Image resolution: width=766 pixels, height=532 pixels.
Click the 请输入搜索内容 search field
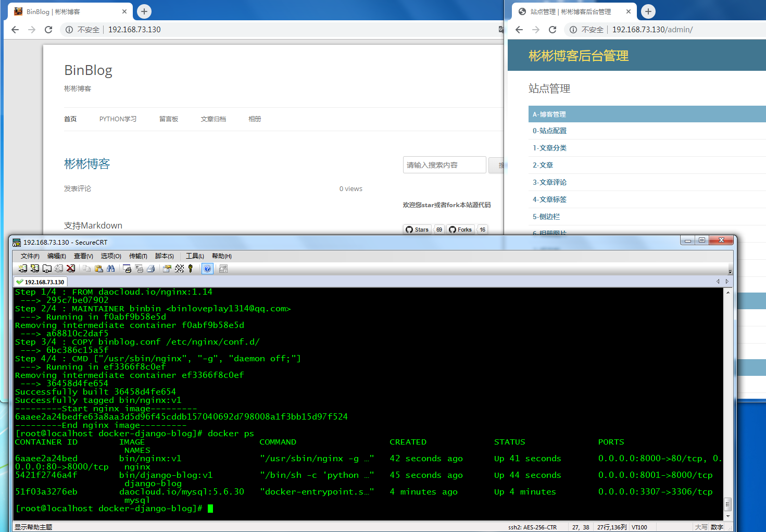(444, 165)
